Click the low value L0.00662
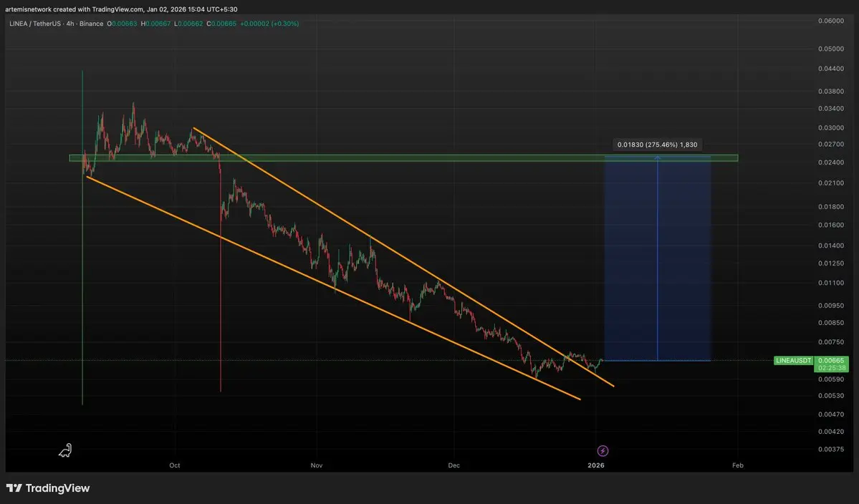The height and width of the screenshot is (504, 859). [x=188, y=24]
